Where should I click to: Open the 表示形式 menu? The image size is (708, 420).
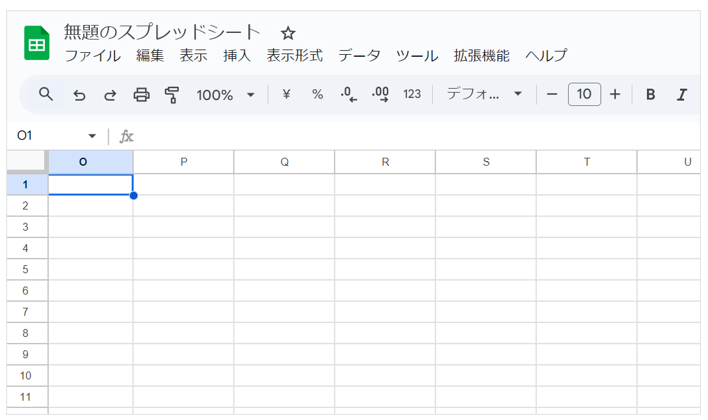[294, 56]
